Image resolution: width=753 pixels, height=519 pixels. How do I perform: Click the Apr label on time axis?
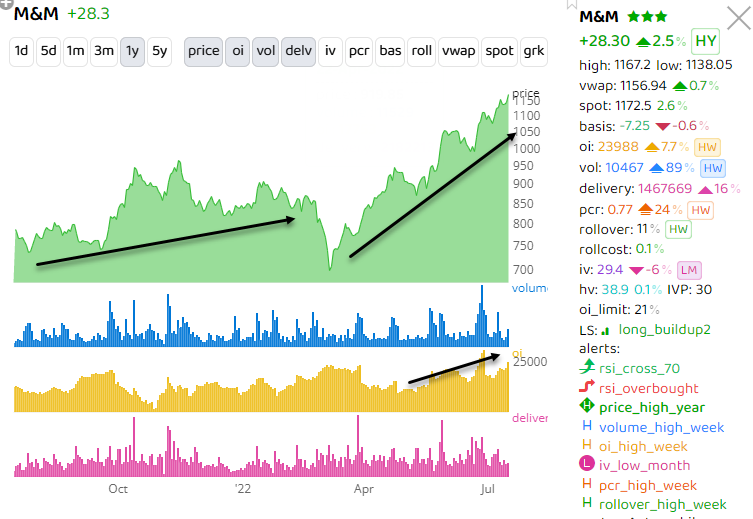(364, 489)
